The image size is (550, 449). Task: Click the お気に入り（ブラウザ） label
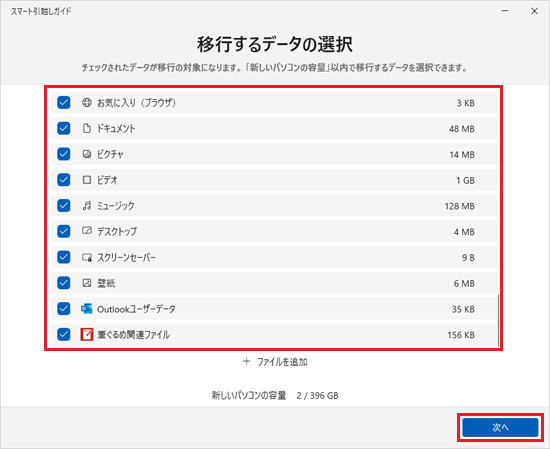coord(136,103)
